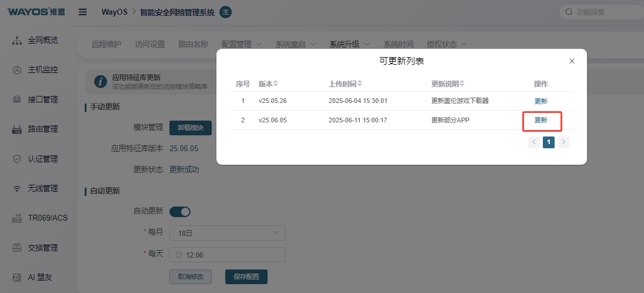Image resolution: width=644 pixels, height=293 pixels.
Task: Go to the previous page arrow
Action: [534, 142]
